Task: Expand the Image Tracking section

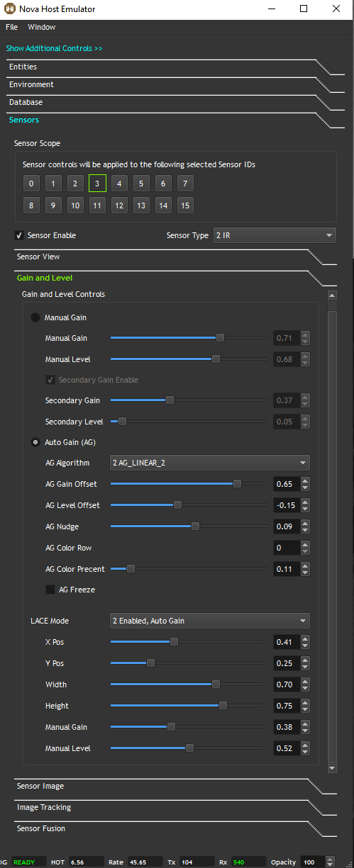Action: point(44,807)
